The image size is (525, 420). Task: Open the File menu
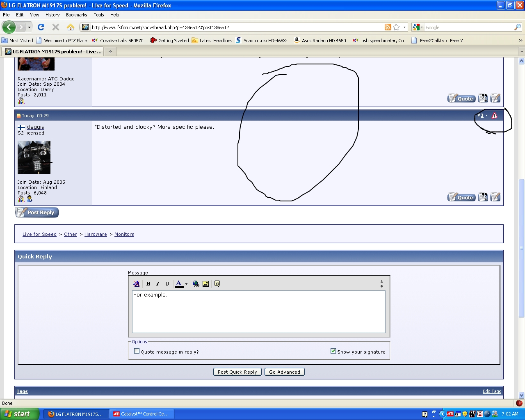(6, 15)
